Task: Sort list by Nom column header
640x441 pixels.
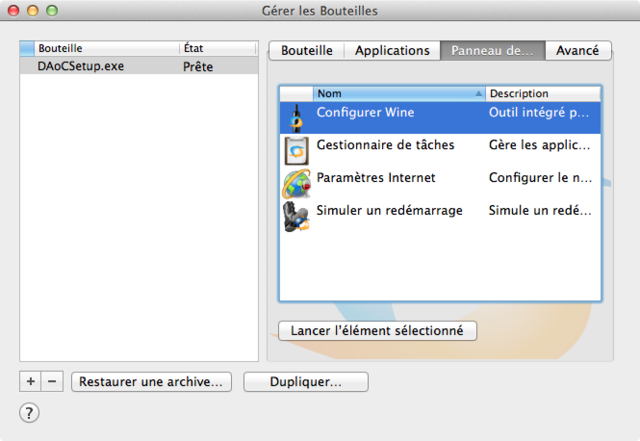Action: pyautogui.click(x=398, y=93)
